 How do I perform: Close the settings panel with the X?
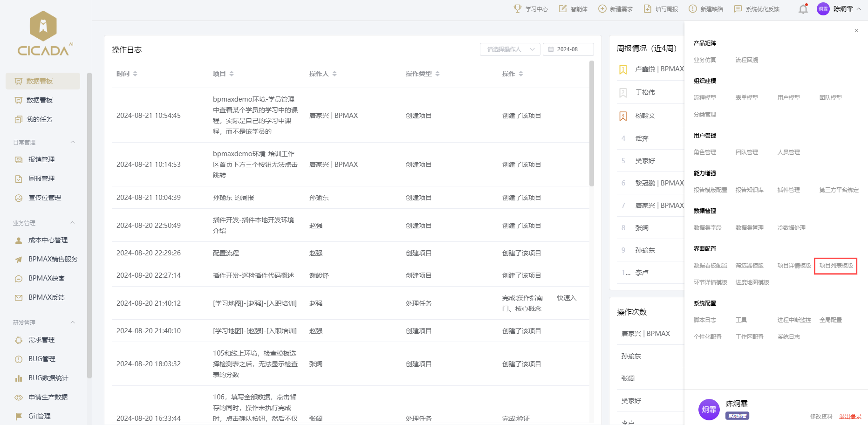point(856,31)
